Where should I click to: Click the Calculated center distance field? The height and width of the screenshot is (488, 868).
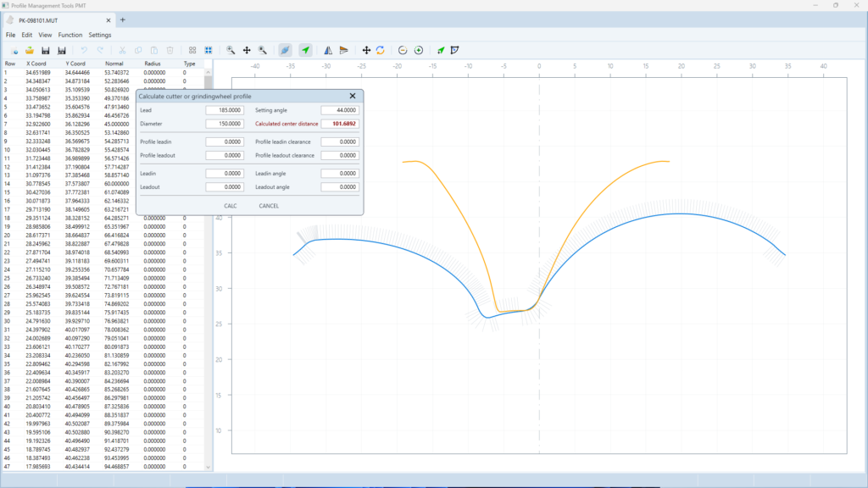point(340,124)
